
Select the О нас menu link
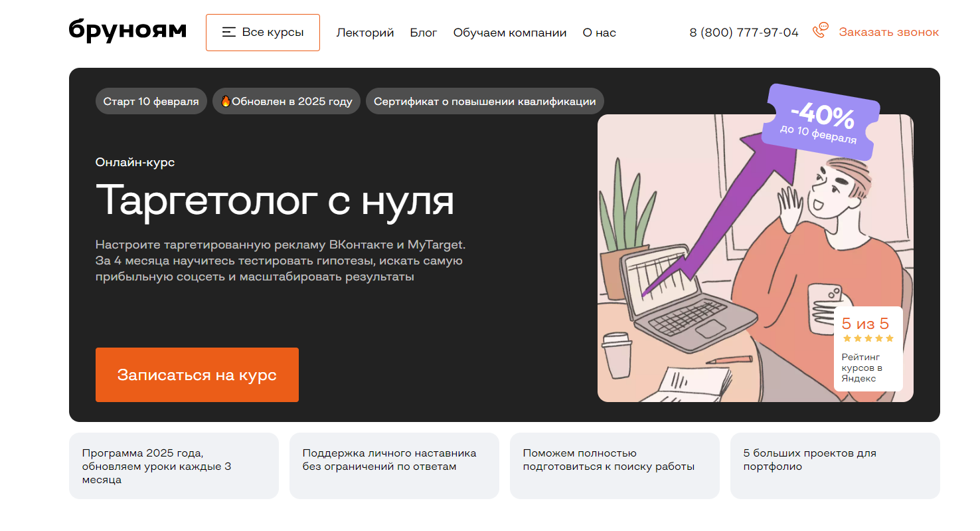click(600, 33)
